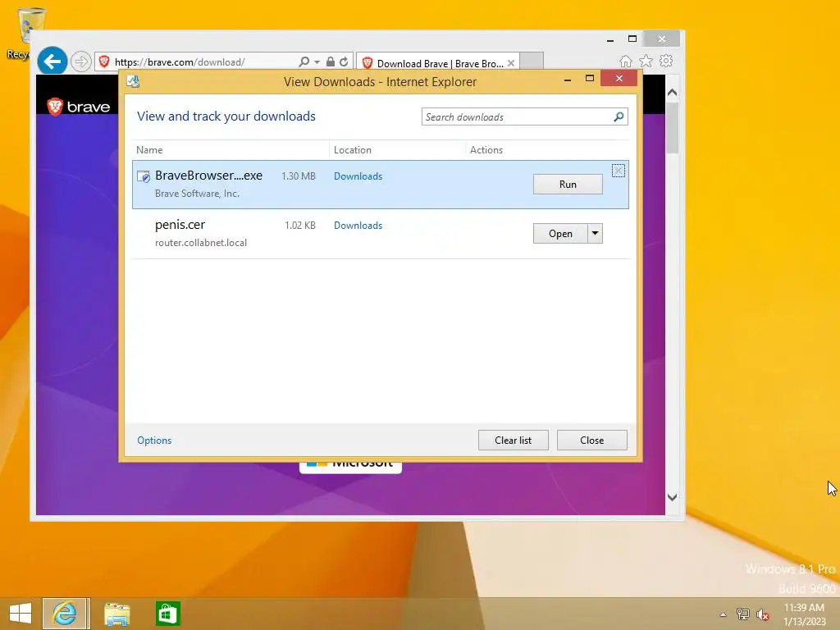Click the BraveBrowser exe file icon
840x630 pixels.
click(x=144, y=176)
